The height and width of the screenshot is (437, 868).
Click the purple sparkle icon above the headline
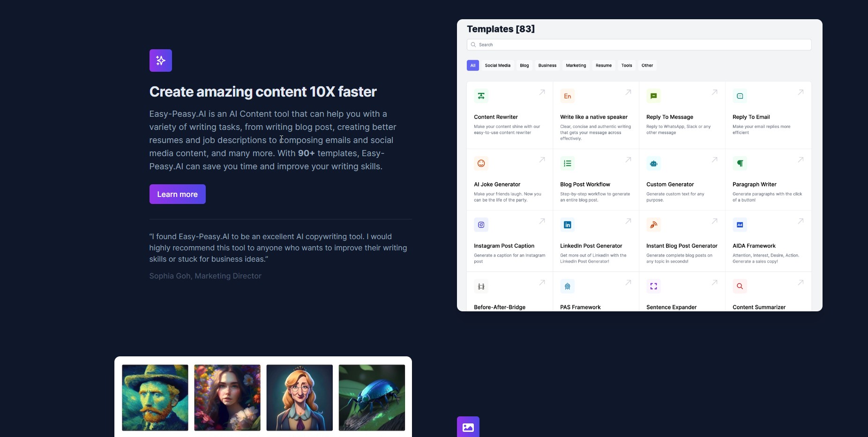[x=161, y=60]
